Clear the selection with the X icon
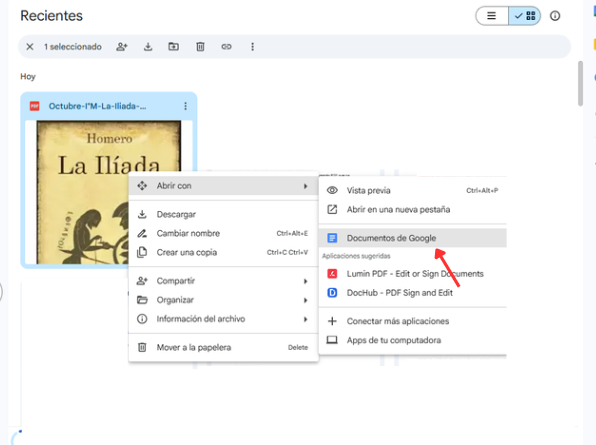The width and height of the screenshot is (596, 445). 30,47
